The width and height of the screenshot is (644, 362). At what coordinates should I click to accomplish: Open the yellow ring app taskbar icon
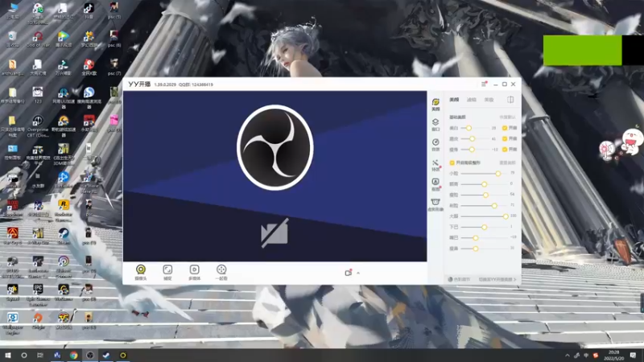[x=123, y=356]
